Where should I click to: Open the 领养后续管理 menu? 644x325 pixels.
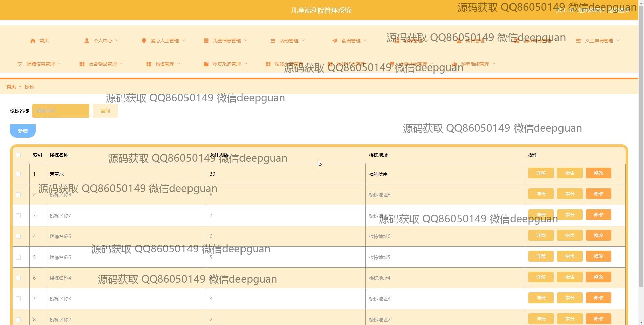pos(474,64)
